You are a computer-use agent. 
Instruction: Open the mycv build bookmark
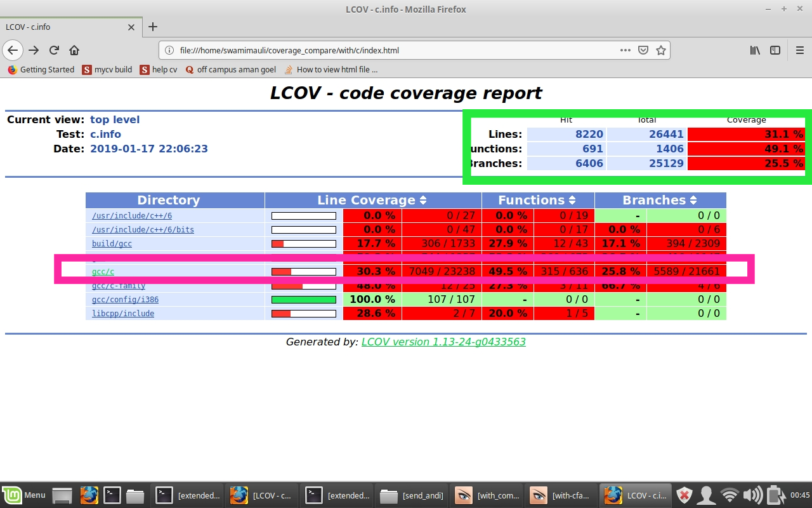click(x=107, y=70)
